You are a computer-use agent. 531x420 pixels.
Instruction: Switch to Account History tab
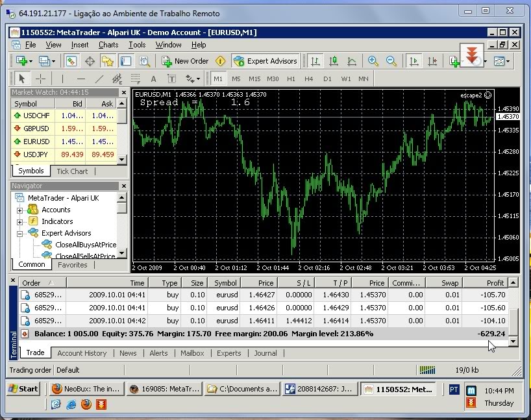[x=82, y=353]
